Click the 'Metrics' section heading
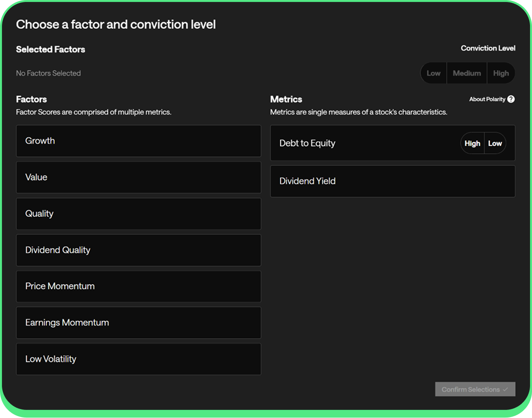Image resolution: width=532 pixels, height=418 pixels. (286, 99)
